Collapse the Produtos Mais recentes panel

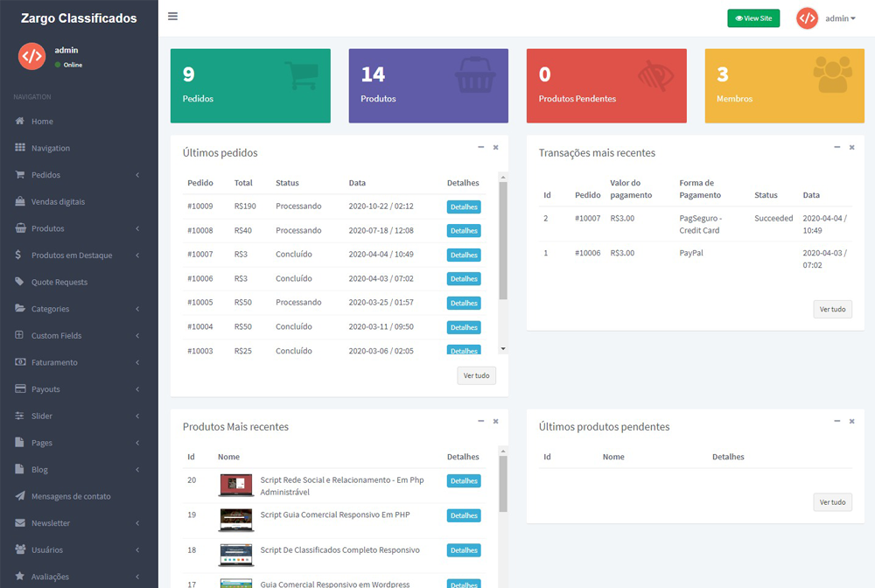pyautogui.click(x=480, y=421)
